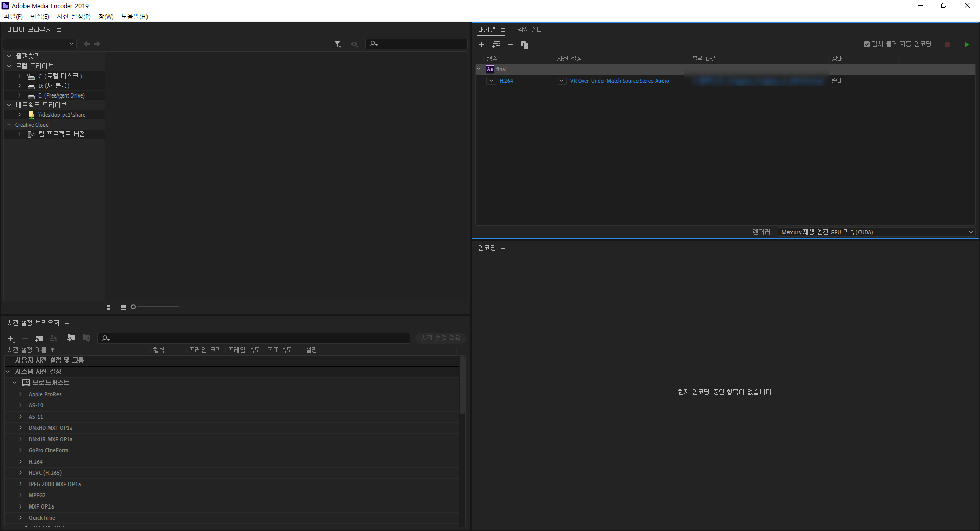This screenshot has height=531, width=980.
Task: Collapse the final queue source row
Action: tap(479, 69)
